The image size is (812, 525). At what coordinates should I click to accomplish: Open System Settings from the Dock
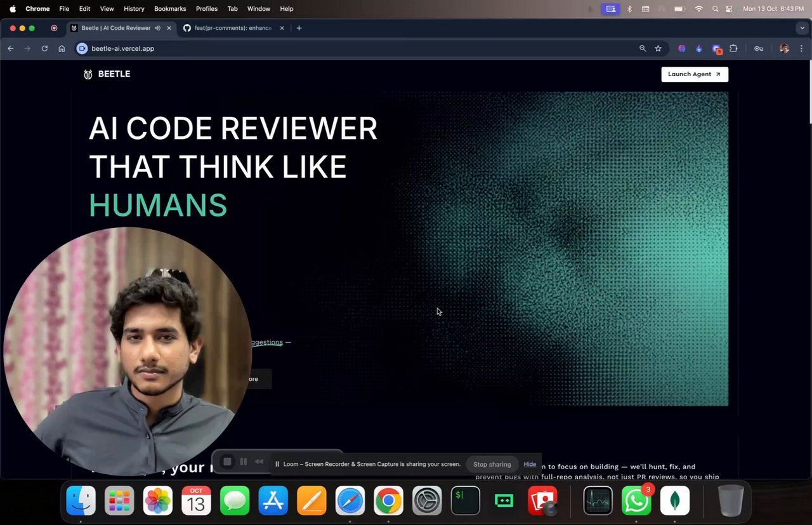coord(427,501)
